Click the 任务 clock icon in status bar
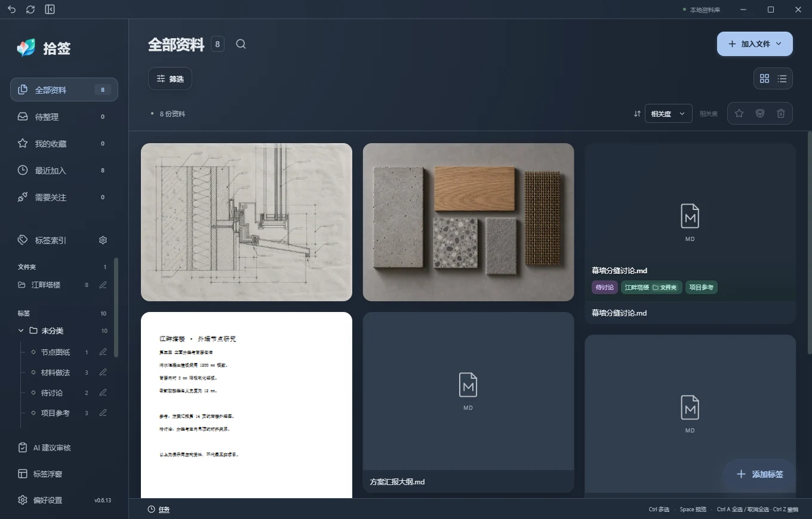 tap(152, 509)
